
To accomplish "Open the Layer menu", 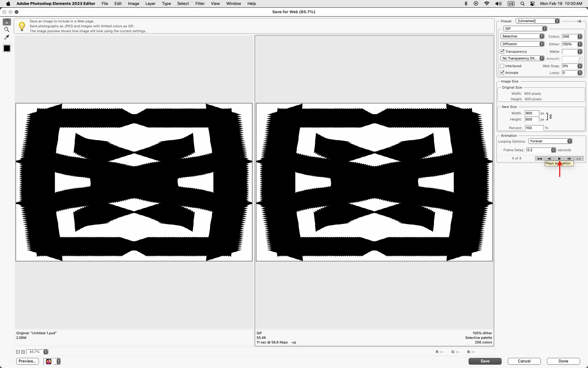I will pos(150,4).
